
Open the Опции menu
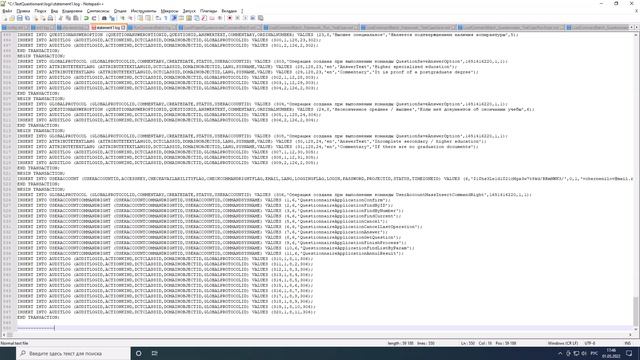120,11
